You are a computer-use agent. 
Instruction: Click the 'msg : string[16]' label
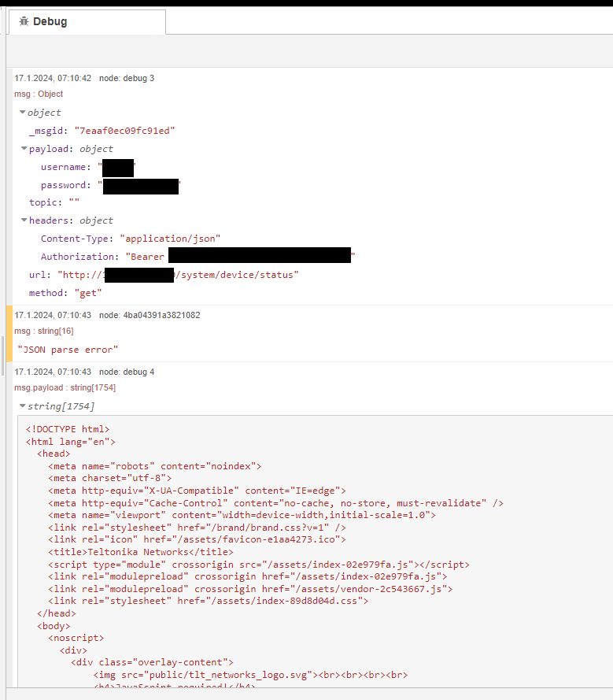44,331
